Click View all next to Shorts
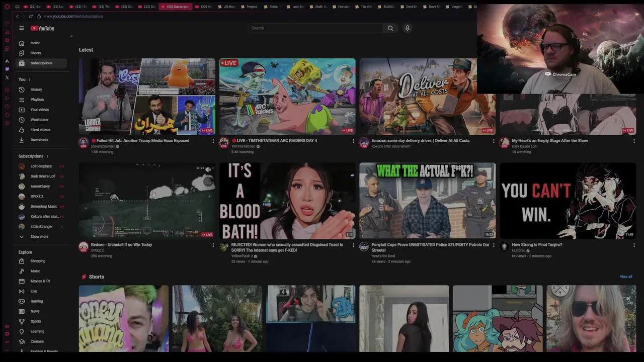This screenshot has width=644, height=362. (x=626, y=277)
